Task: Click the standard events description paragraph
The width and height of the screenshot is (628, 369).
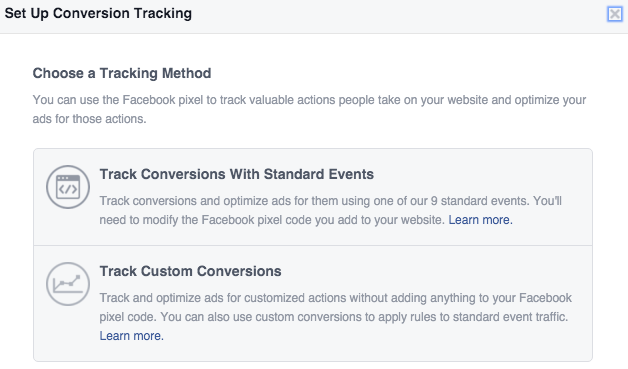Action: tap(330, 210)
